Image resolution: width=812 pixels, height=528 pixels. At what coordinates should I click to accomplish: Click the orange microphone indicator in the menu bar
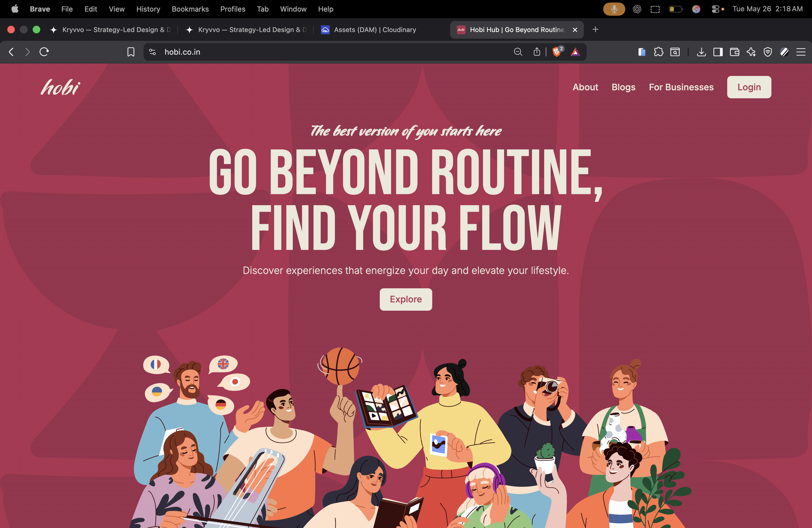[x=614, y=9]
